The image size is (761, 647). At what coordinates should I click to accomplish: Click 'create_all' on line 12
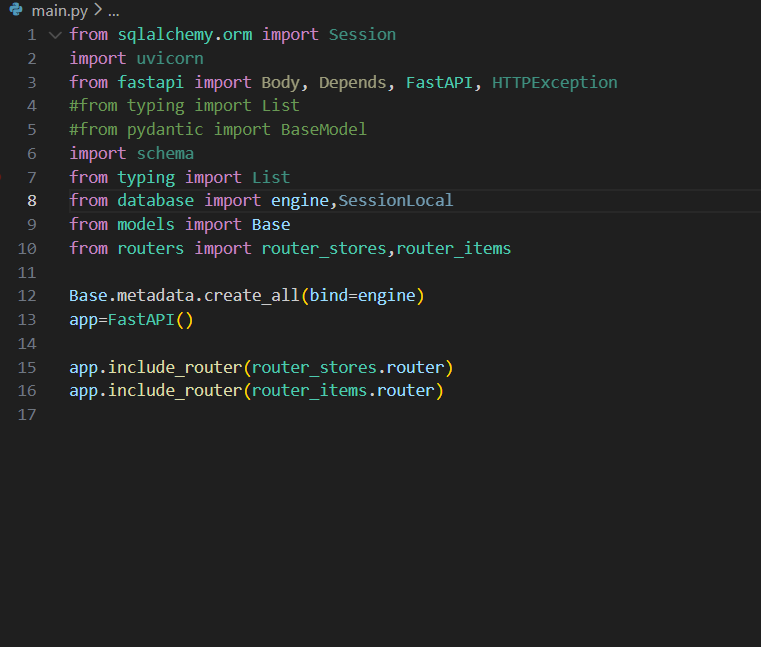click(251, 296)
